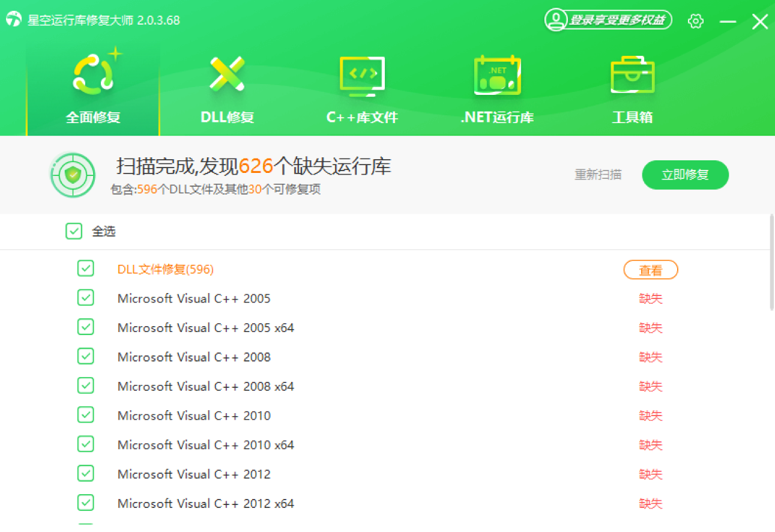
Task: Click the 星空运行库修复大师 2.0.3.68 title
Action: click(x=104, y=20)
